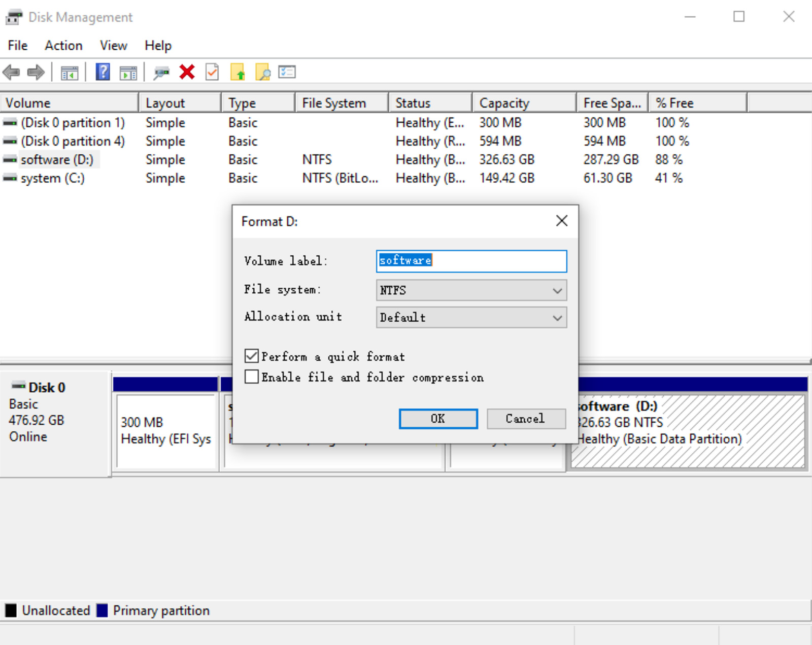
Task: Sort by Layout column header
Action: [x=180, y=103]
